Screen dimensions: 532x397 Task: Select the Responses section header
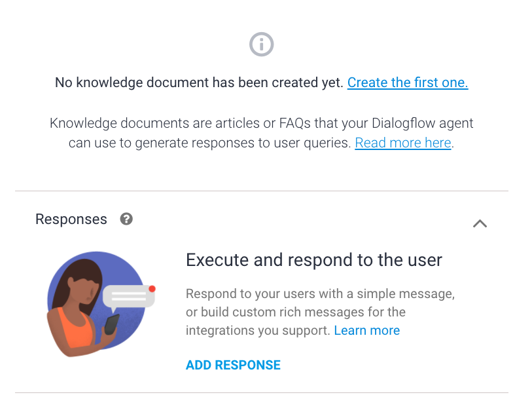(71, 219)
